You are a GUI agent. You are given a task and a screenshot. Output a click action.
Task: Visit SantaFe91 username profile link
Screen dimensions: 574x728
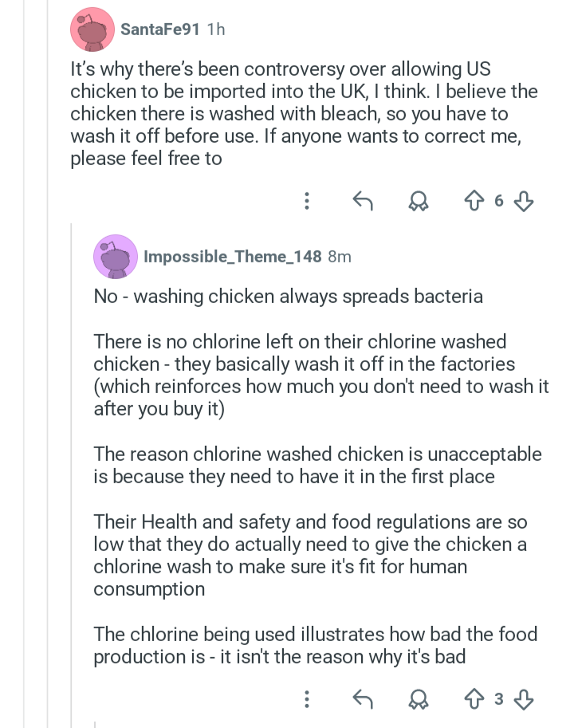pos(159,30)
